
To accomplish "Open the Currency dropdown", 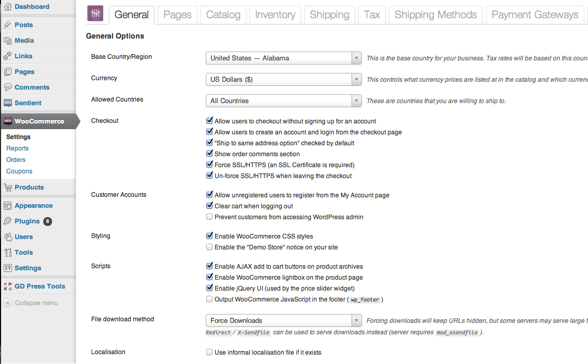I will pyautogui.click(x=283, y=80).
